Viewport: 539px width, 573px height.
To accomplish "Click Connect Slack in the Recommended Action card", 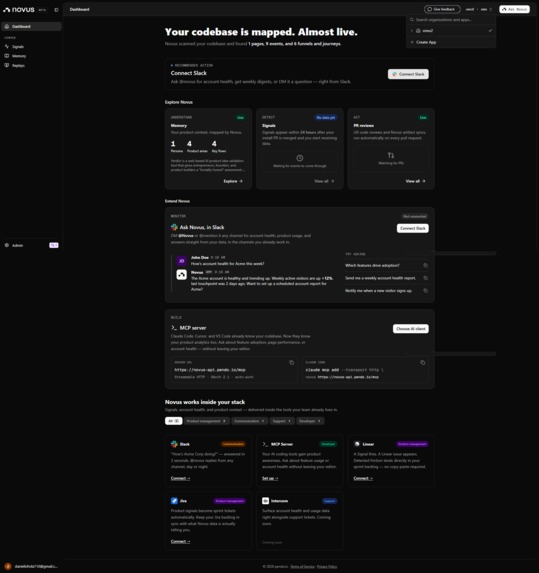I will (408, 74).
